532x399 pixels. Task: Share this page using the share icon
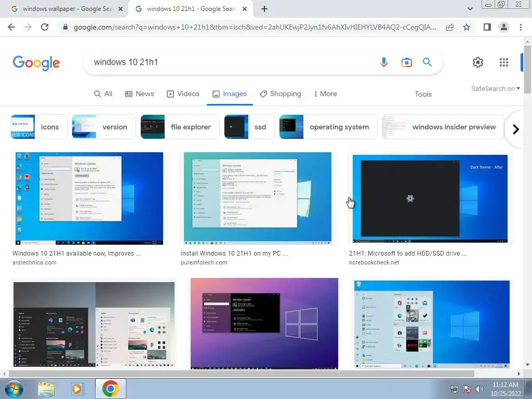(450, 27)
